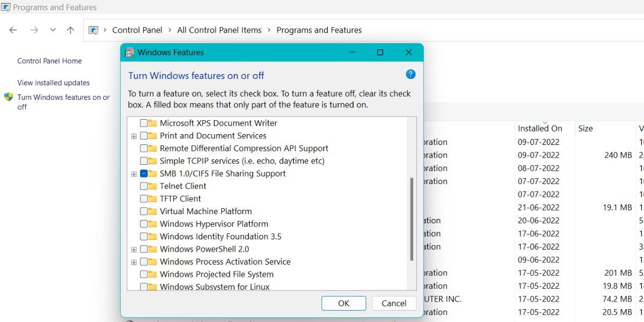Click Windows Identity Foundation 3.5 folder icon

click(x=152, y=236)
